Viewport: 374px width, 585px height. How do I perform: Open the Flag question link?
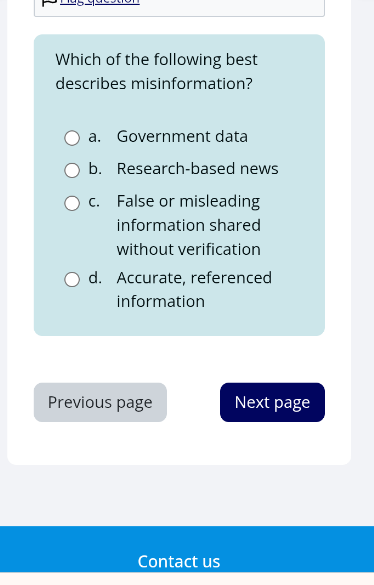pos(100,2)
